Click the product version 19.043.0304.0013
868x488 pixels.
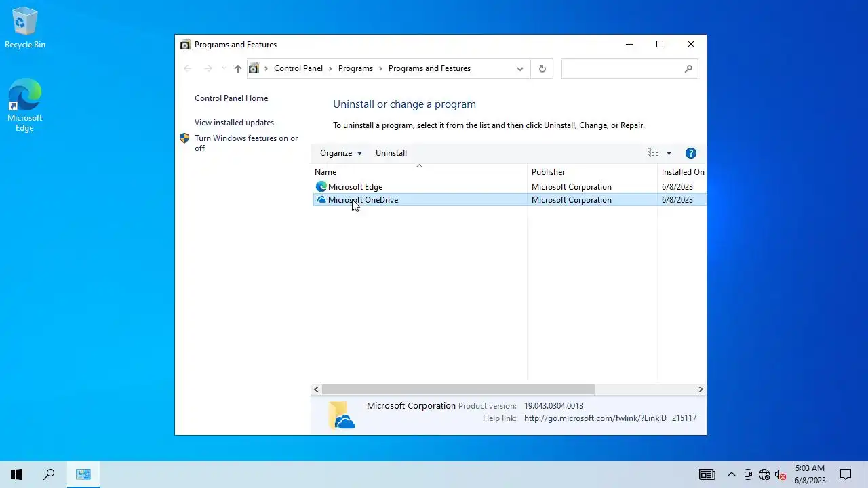pos(553,406)
